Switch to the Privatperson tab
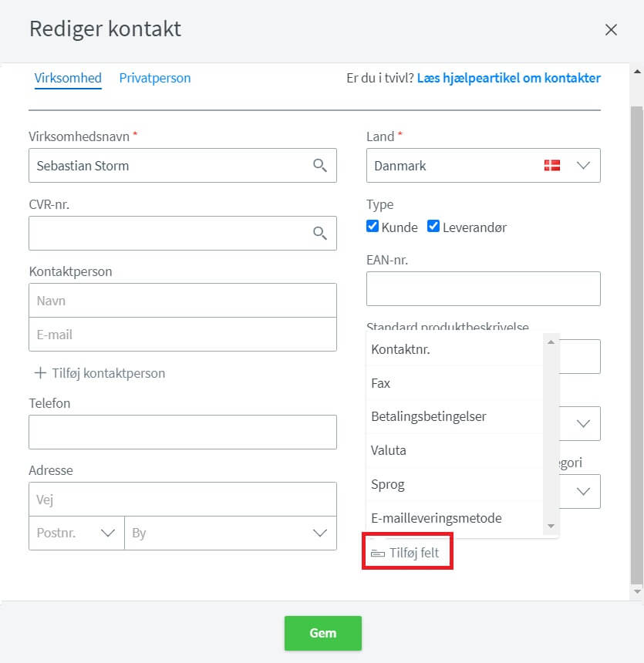This screenshot has height=663, width=644. [x=155, y=78]
